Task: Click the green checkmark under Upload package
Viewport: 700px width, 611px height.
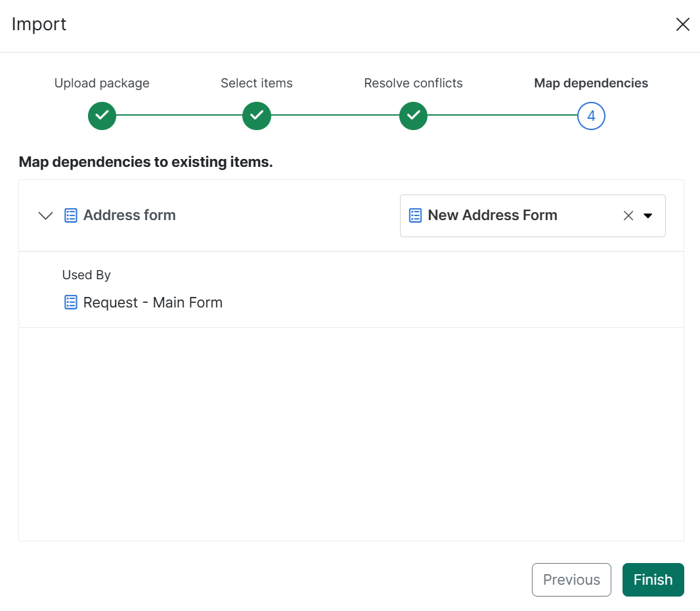Action: tap(102, 116)
